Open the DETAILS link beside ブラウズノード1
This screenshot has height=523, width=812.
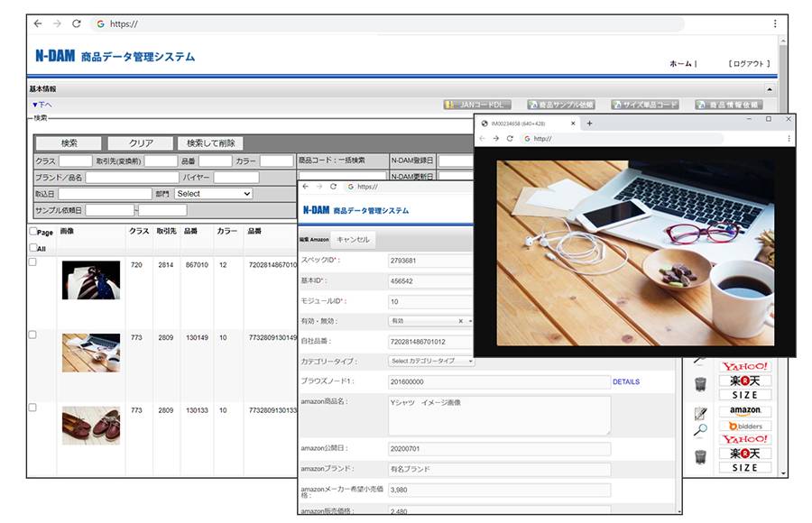click(x=626, y=381)
